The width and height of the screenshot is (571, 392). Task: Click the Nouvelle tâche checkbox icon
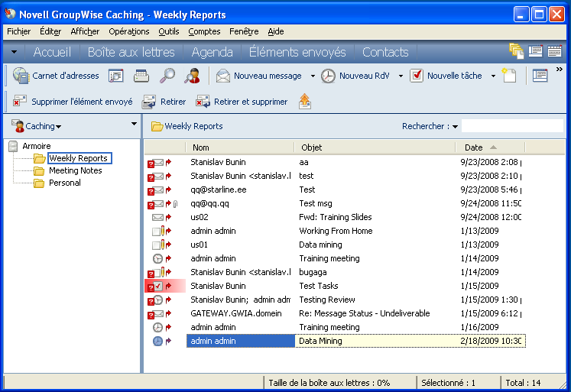tap(417, 76)
